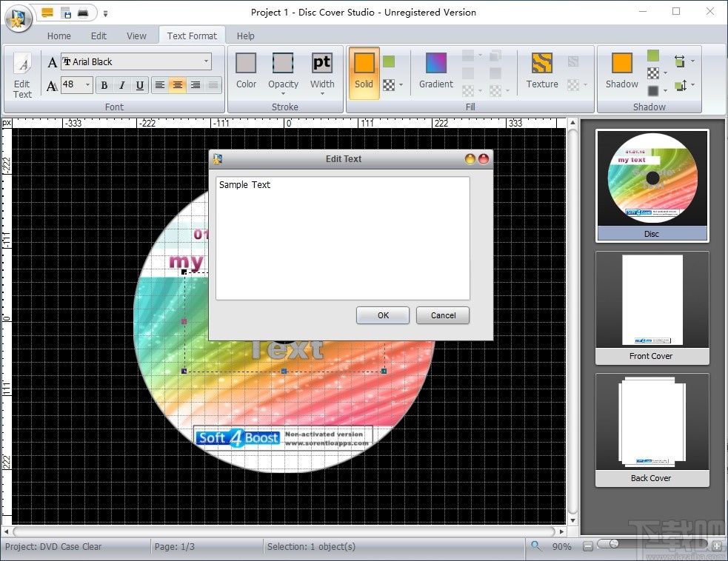Toggle underline formatting
Image resolution: width=728 pixels, height=561 pixels.
point(138,85)
